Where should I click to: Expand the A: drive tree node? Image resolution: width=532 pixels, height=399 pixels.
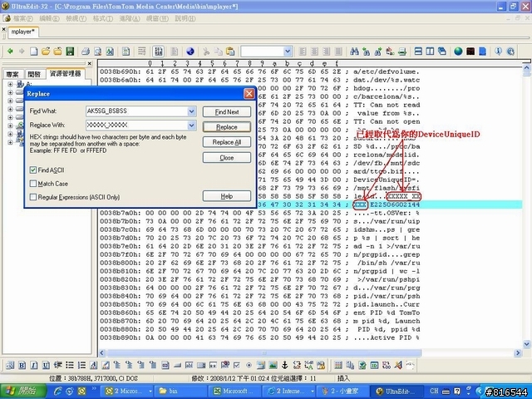[x=10, y=84]
